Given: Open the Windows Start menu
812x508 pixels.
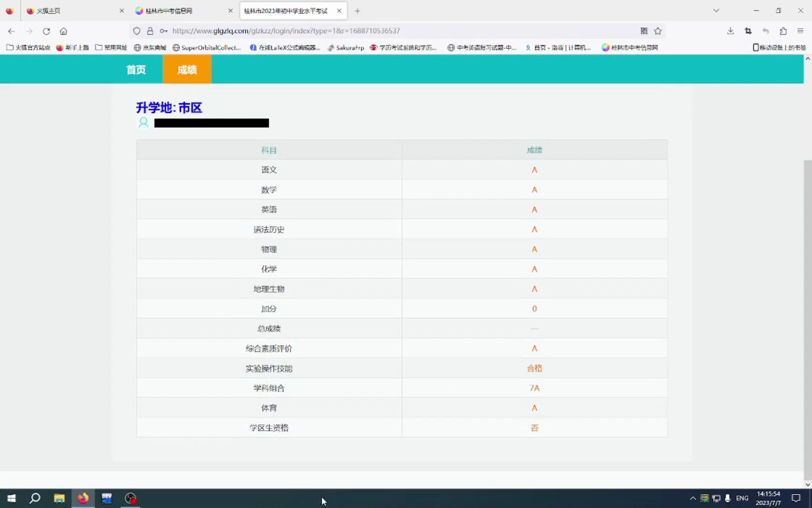Looking at the screenshot, I should click(x=12, y=498).
